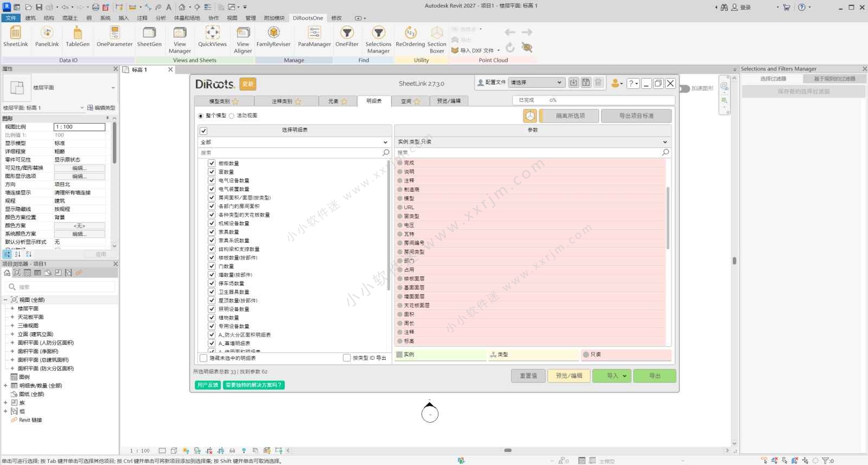Viewport: 868px width, 465px height.
Task: Click the green 导出 button
Action: click(655, 376)
